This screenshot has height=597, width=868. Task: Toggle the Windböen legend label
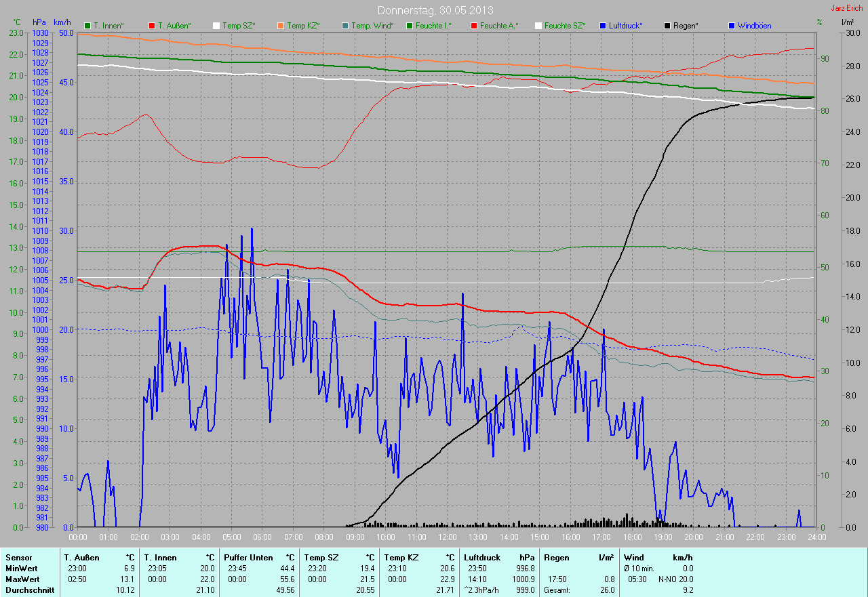pyautogui.click(x=755, y=26)
